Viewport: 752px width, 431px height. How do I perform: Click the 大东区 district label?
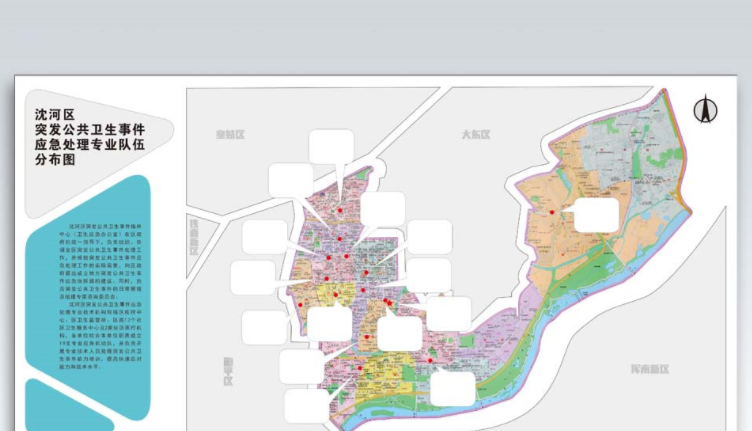click(x=476, y=133)
